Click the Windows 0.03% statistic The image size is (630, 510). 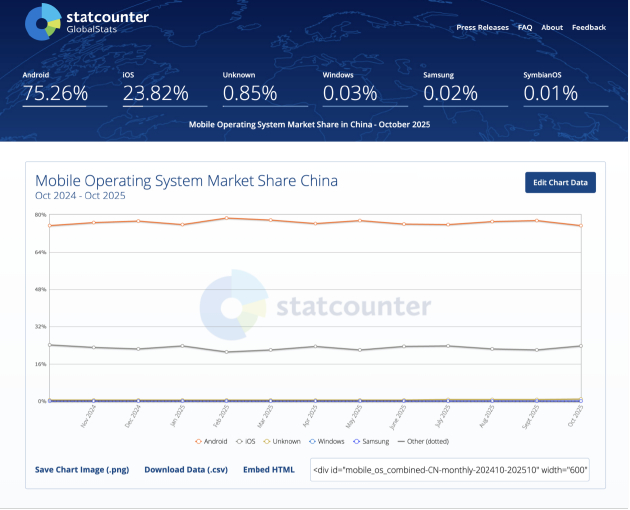[365, 89]
